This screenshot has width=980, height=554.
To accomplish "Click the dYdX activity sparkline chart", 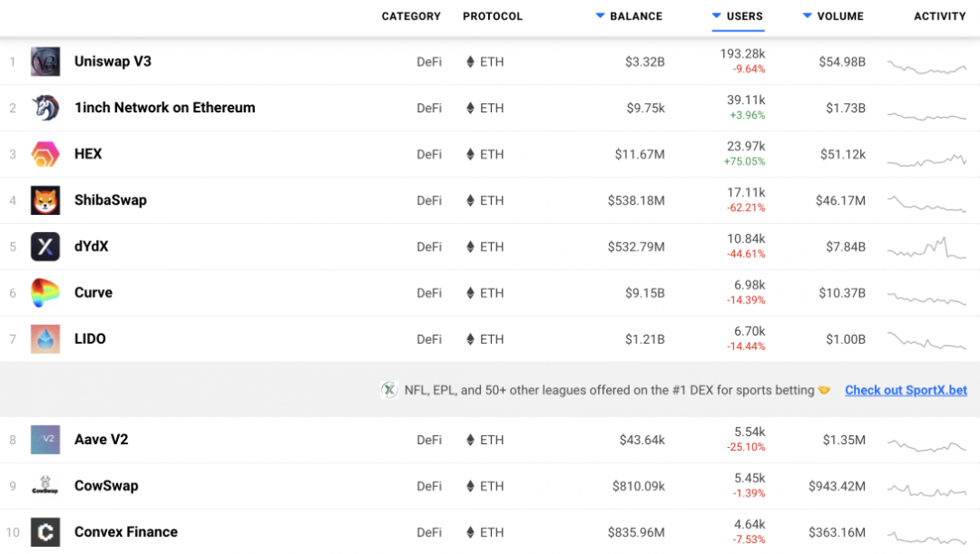I will pyautogui.click(x=926, y=248).
